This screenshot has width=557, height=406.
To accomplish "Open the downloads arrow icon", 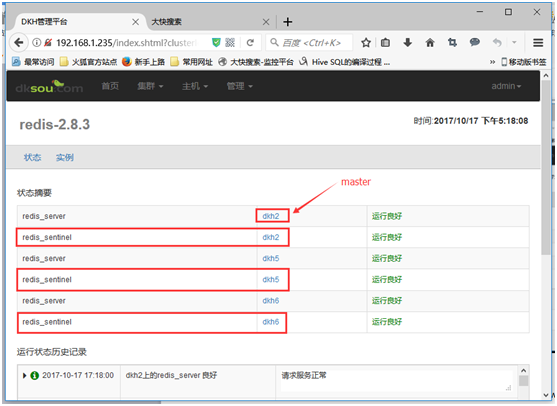I will pyautogui.click(x=407, y=43).
